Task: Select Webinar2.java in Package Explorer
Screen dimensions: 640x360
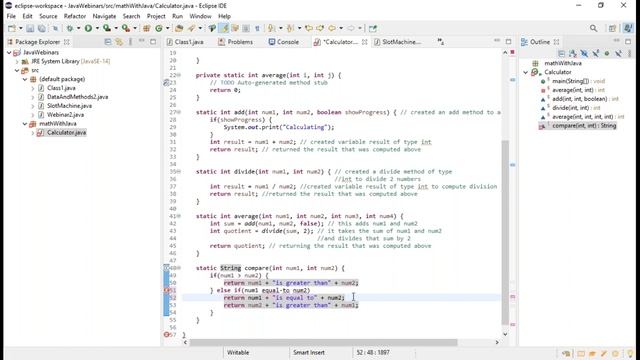Action: 65,115
